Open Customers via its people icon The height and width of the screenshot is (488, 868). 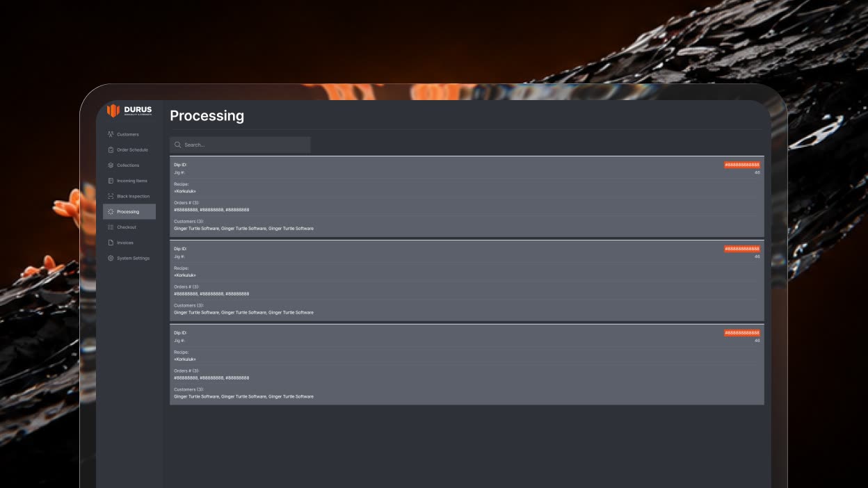[111, 134]
